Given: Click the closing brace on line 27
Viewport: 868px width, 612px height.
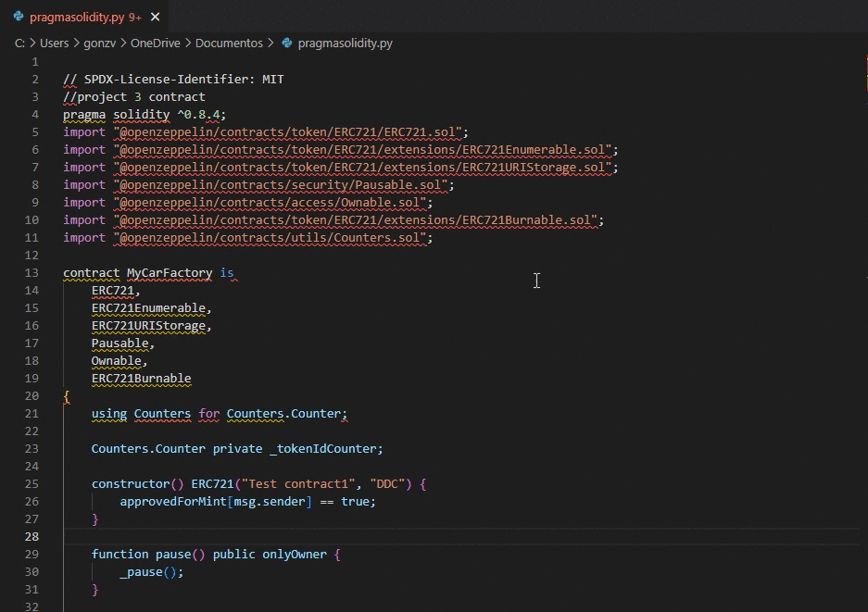Looking at the screenshot, I should (94, 519).
